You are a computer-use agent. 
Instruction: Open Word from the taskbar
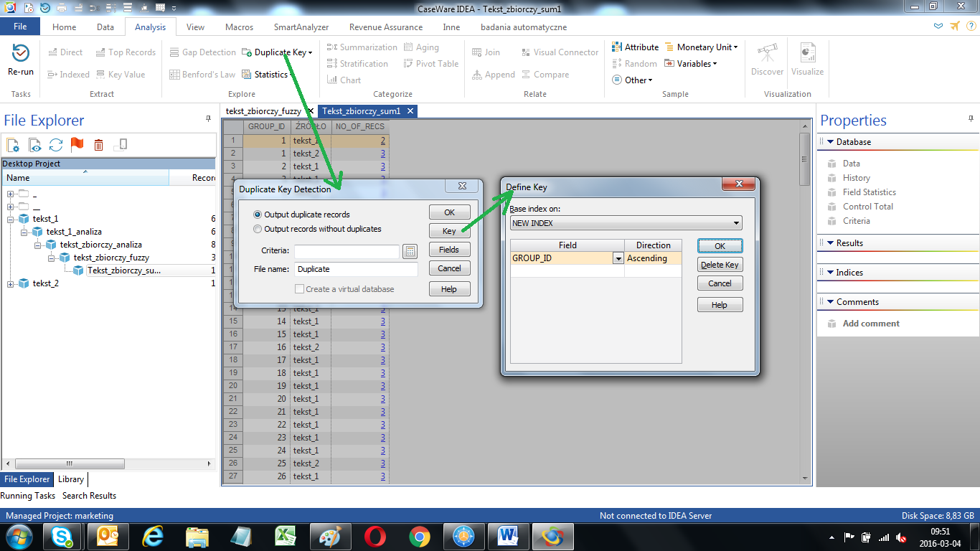click(x=508, y=536)
